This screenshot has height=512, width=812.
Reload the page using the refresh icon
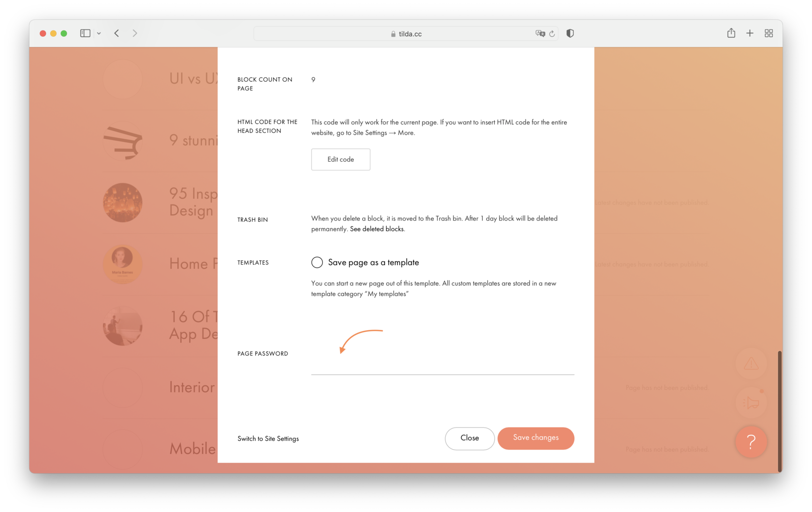tap(552, 34)
